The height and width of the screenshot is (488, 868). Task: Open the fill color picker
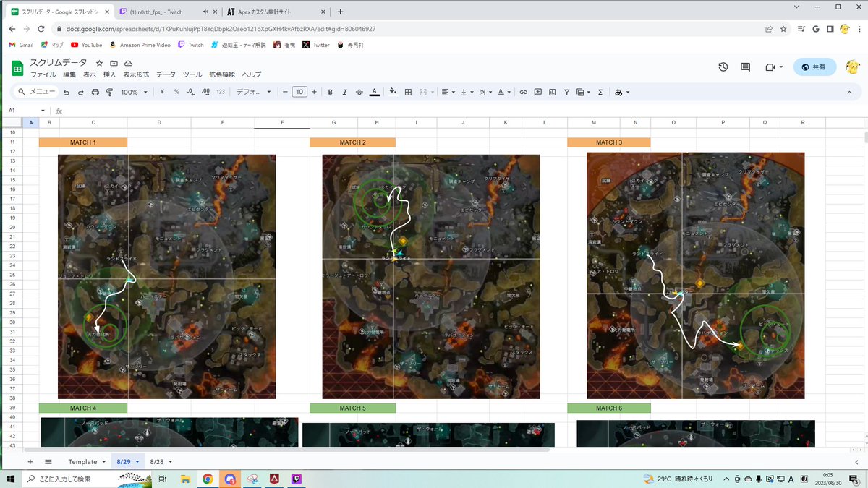click(x=393, y=92)
